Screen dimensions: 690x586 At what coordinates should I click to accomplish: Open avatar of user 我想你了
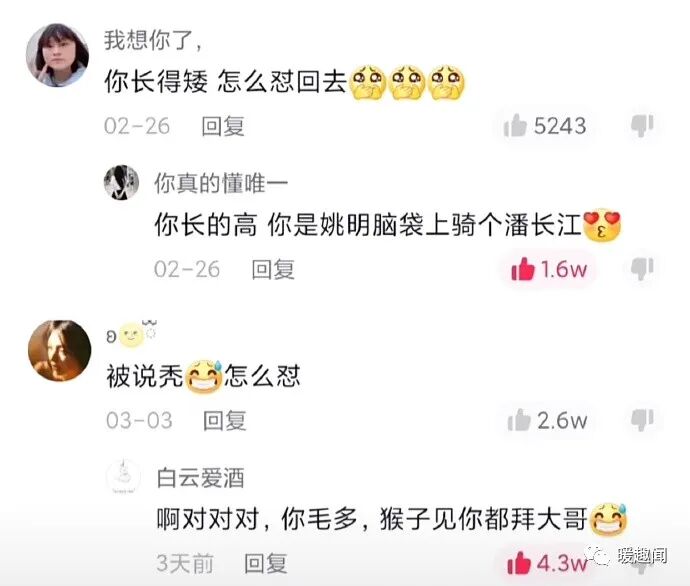57,55
